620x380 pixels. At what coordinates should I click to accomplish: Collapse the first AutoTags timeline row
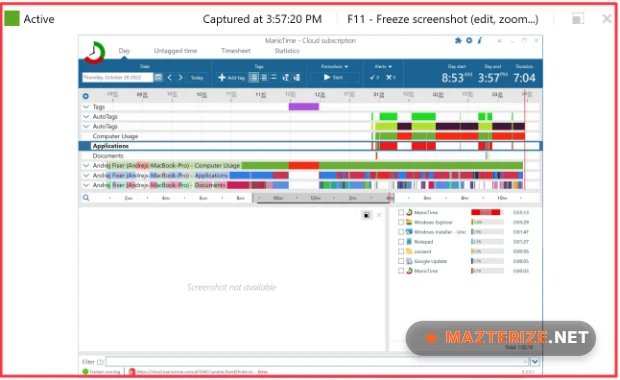tap(86, 117)
